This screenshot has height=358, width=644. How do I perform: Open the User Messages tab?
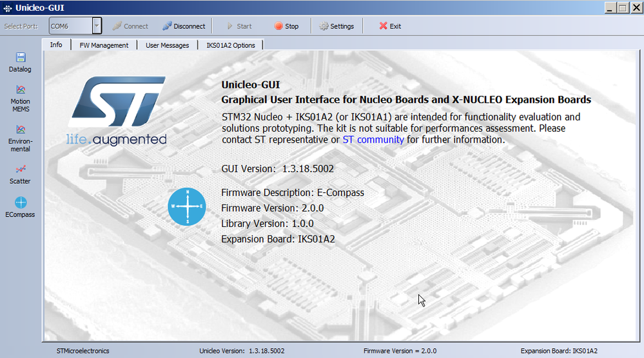167,45
